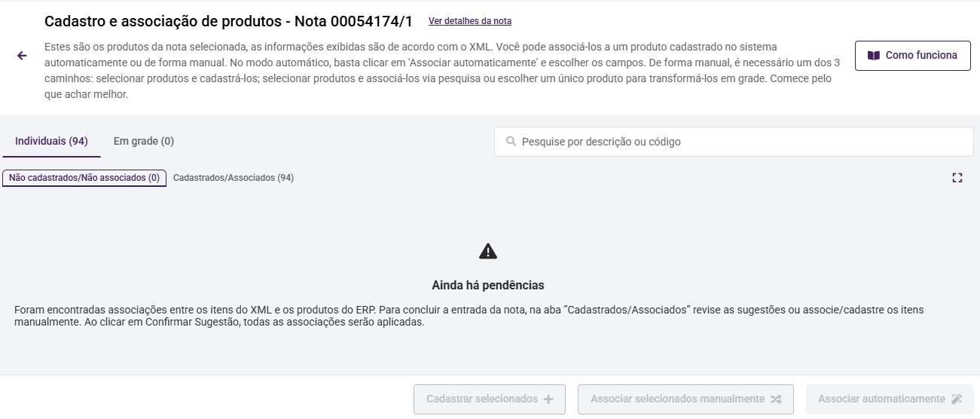The width and height of the screenshot is (980, 419).
Task: Show the Cadastrados/Associados (94) items
Action: click(x=234, y=178)
